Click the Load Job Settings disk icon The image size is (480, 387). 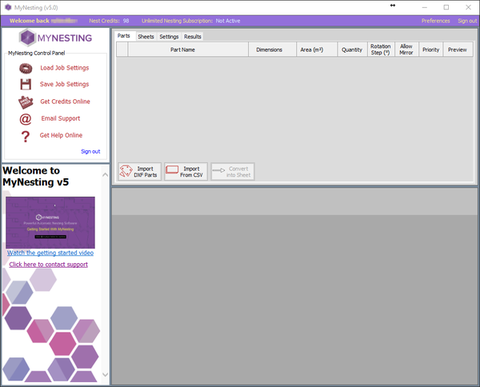[26, 68]
